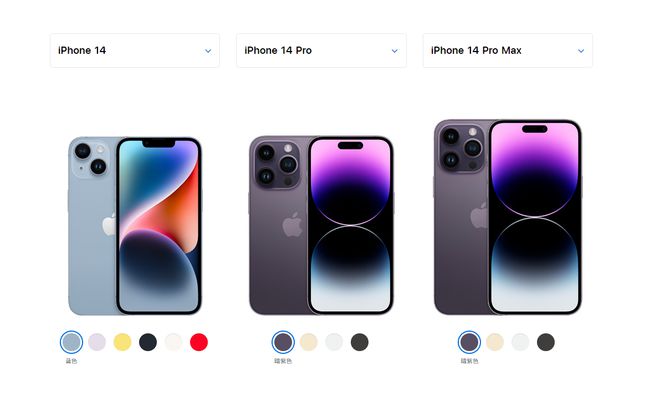Choose the gold swatch for iPhone 14 Pro

tap(309, 342)
